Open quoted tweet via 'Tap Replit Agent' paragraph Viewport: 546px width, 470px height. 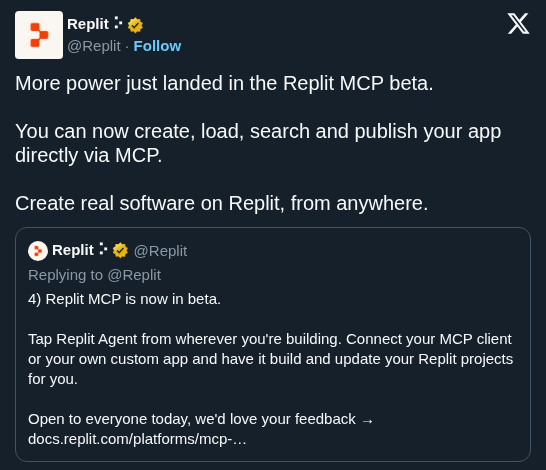point(271,359)
